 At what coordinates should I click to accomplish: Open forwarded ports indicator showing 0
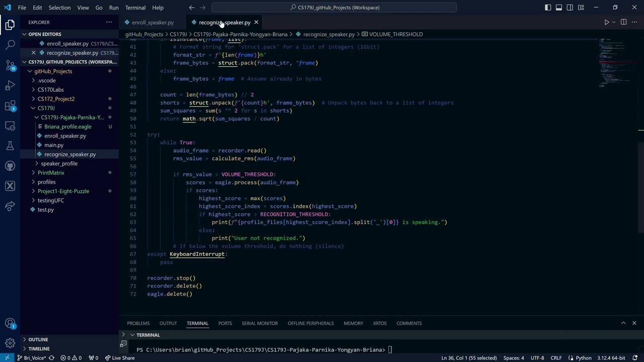pos(94,358)
